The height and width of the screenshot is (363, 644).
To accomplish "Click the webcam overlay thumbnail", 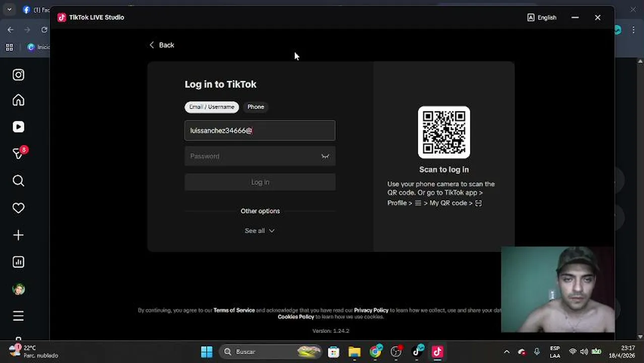I will pos(558,289).
